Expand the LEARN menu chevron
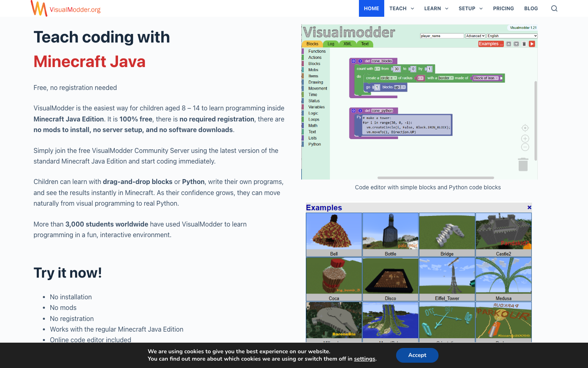Screen dimensions: 588x368 [x=447, y=9]
